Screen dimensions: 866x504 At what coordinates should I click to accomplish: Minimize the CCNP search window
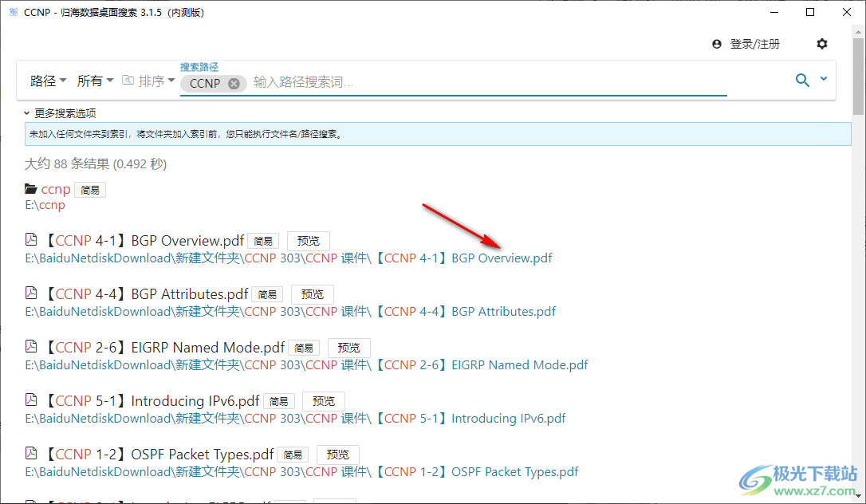[x=774, y=12]
